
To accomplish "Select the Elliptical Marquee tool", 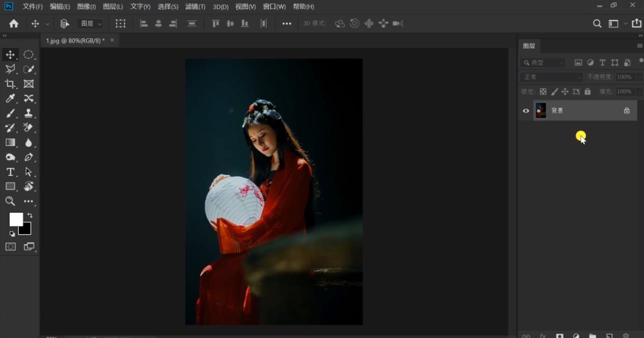I will click(28, 54).
